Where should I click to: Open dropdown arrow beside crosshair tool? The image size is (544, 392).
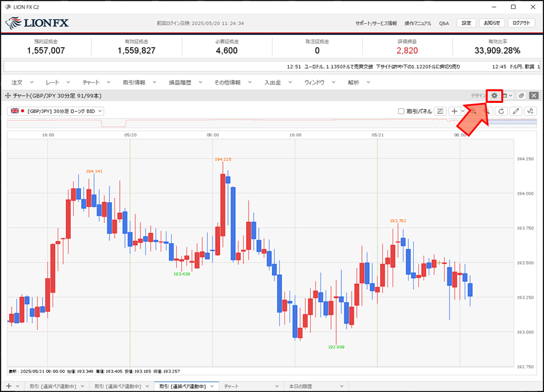tap(462, 111)
